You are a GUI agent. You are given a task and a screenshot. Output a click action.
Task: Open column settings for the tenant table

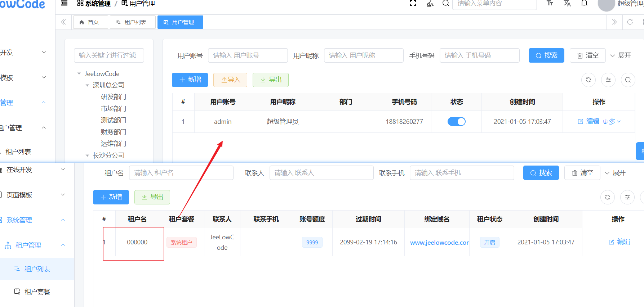pos(627,197)
